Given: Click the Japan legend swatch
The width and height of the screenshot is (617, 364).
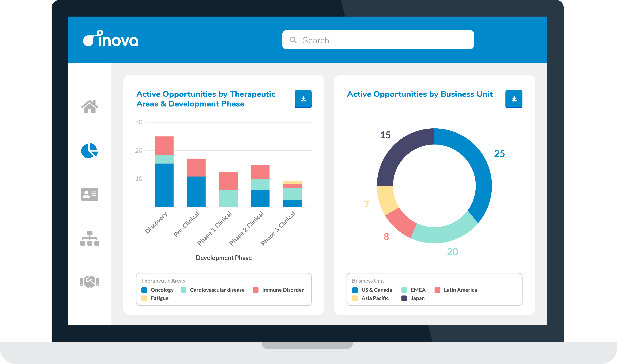Looking at the screenshot, I should 404,299.
